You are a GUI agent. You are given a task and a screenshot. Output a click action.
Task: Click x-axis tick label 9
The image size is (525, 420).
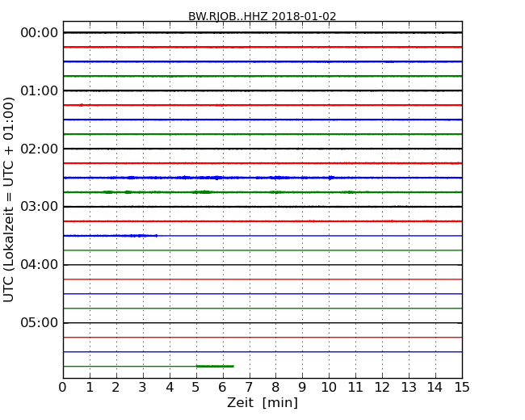(302, 388)
